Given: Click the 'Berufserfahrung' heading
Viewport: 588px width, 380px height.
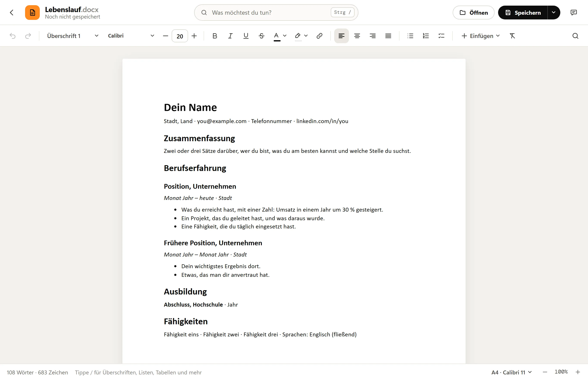Looking at the screenshot, I should coord(195,168).
